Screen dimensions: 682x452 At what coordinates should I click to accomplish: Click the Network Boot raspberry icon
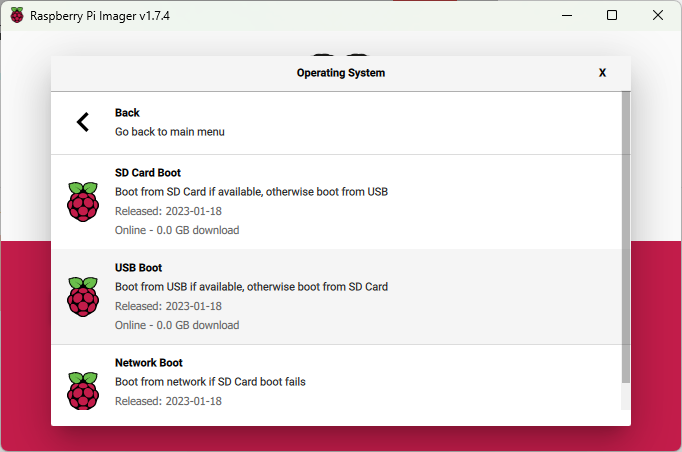tap(83, 391)
